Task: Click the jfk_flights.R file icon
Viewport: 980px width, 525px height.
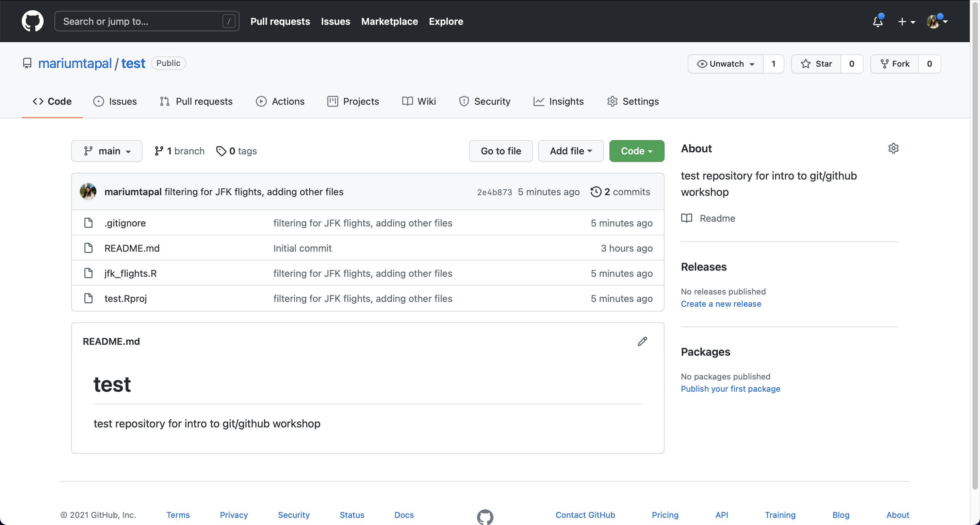Action: click(88, 273)
